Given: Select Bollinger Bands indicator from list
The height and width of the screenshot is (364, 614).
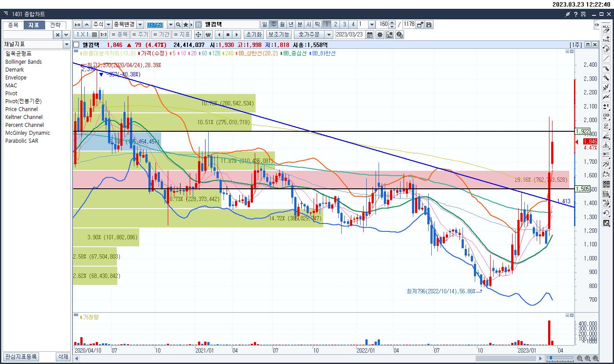Looking at the screenshot, I should (24, 62).
